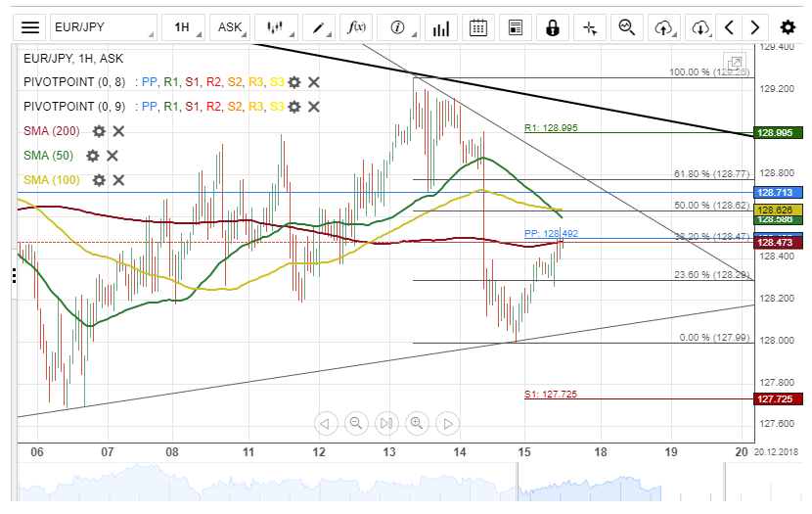Click the info icon in toolbar
The height and width of the screenshot is (514, 812).
[x=397, y=27]
